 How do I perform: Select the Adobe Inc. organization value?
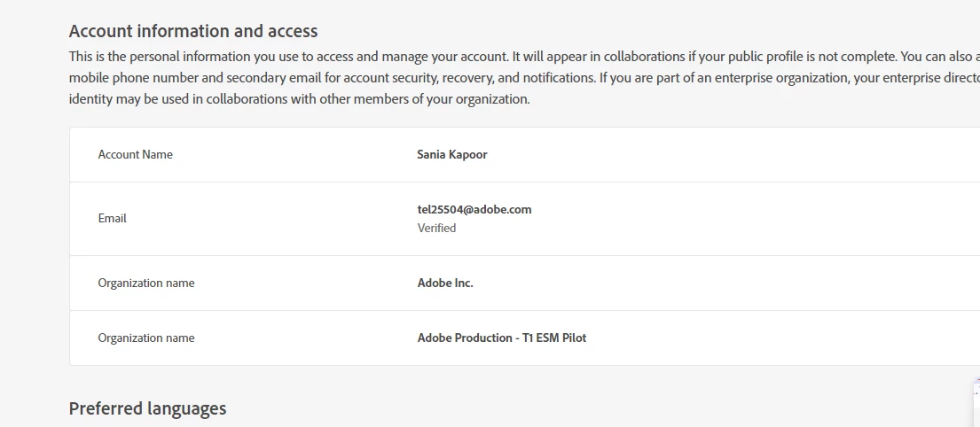(445, 283)
